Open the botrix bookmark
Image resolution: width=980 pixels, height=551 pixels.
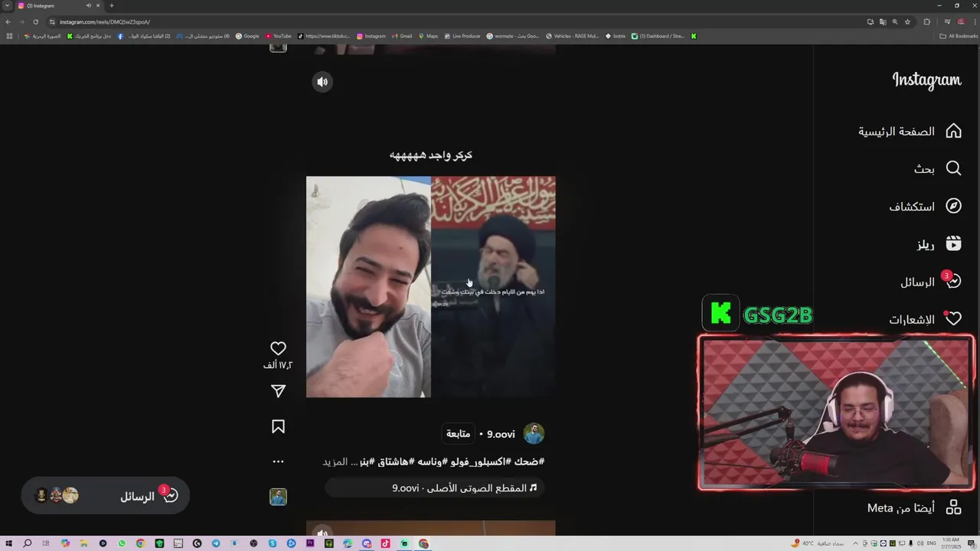615,36
